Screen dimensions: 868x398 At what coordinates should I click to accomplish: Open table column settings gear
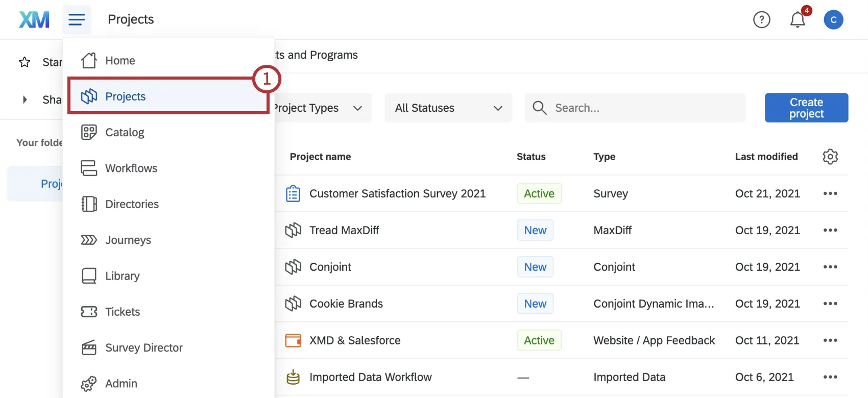pos(830,157)
